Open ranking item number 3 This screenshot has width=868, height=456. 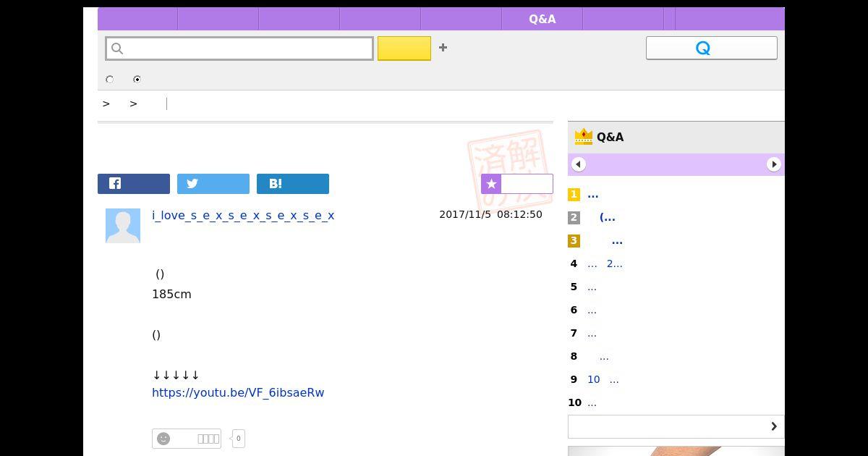[x=616, y=241]
